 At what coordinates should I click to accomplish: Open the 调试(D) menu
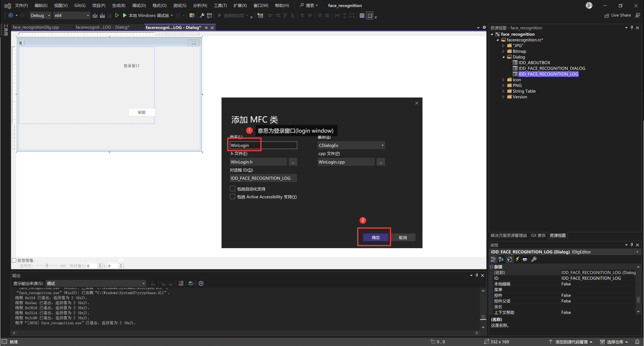(x=139, y=6)
